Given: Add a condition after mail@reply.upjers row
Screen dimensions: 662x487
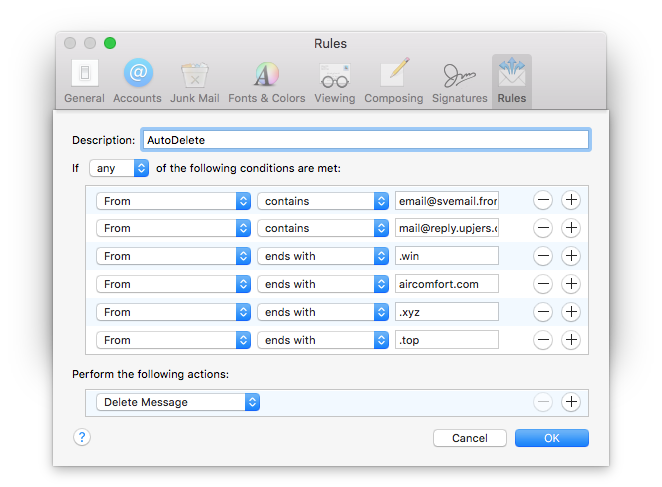Looking at the screenshot, I should [x=571, y=228].
